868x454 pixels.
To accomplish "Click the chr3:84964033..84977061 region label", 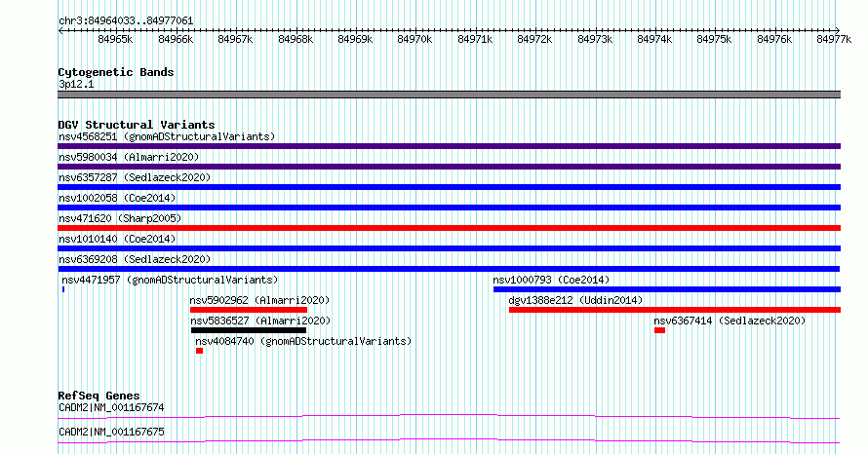I will 126,20.
